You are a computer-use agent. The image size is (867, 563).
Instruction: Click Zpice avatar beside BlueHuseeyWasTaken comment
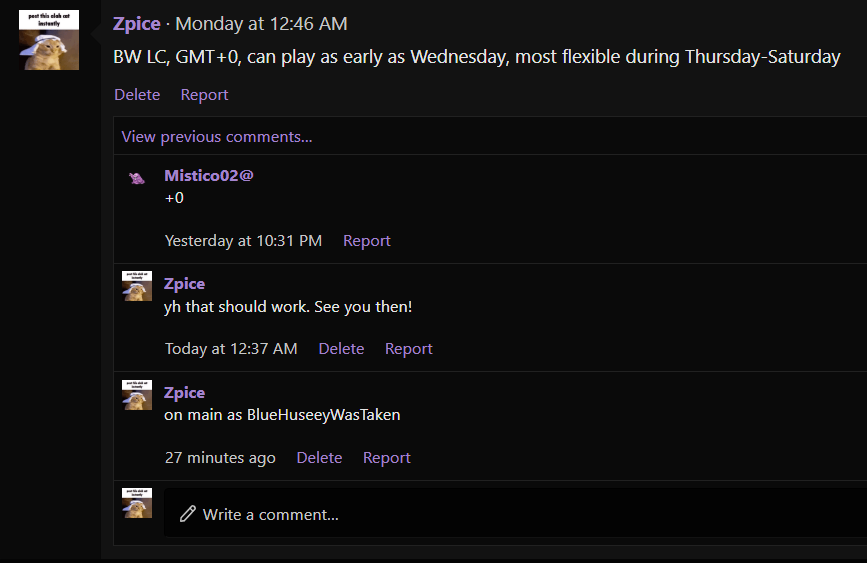click(x=137, y=395)
